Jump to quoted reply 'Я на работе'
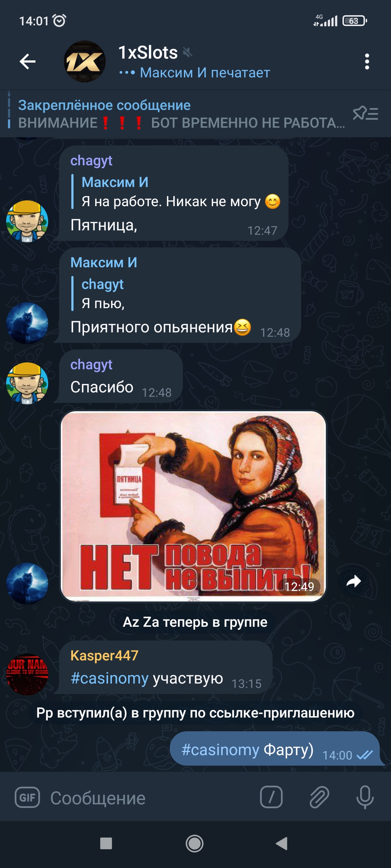 tap(176, 192)
